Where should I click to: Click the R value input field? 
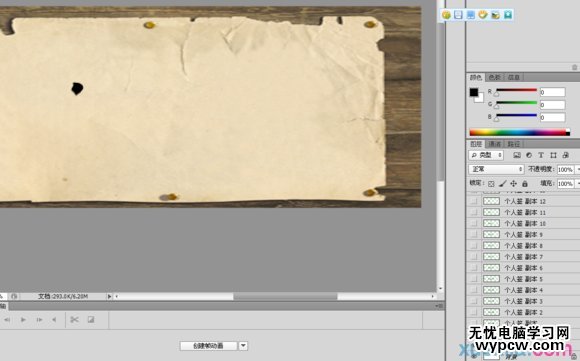coord(552,92)
